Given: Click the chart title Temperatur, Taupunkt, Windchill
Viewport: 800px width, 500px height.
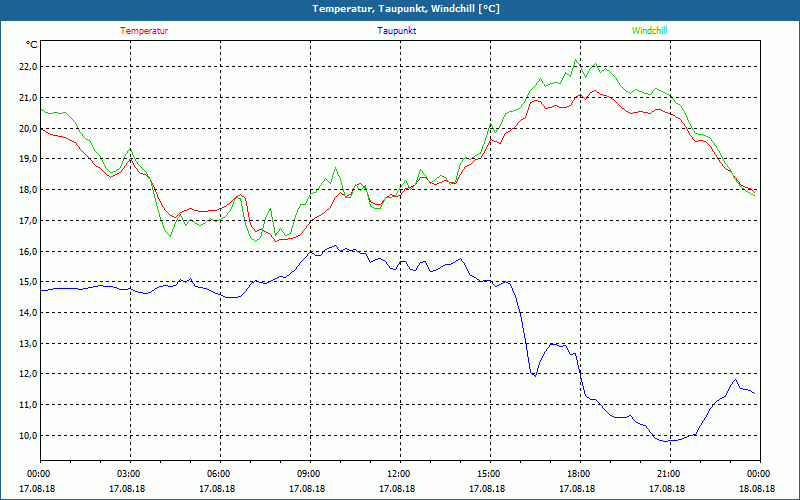Looking at the screenshot, I should (x=406, y=9).
